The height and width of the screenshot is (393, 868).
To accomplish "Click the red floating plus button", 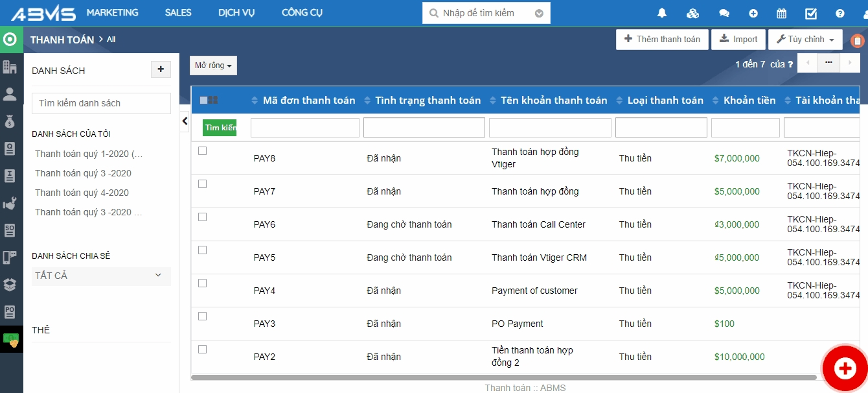I will (845, 368).
